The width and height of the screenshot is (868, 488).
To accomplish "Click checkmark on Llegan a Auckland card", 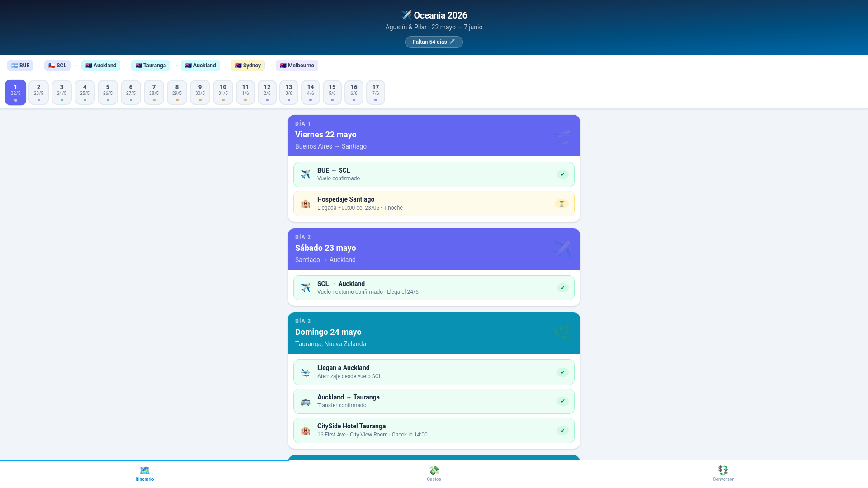I will point(563,372).
